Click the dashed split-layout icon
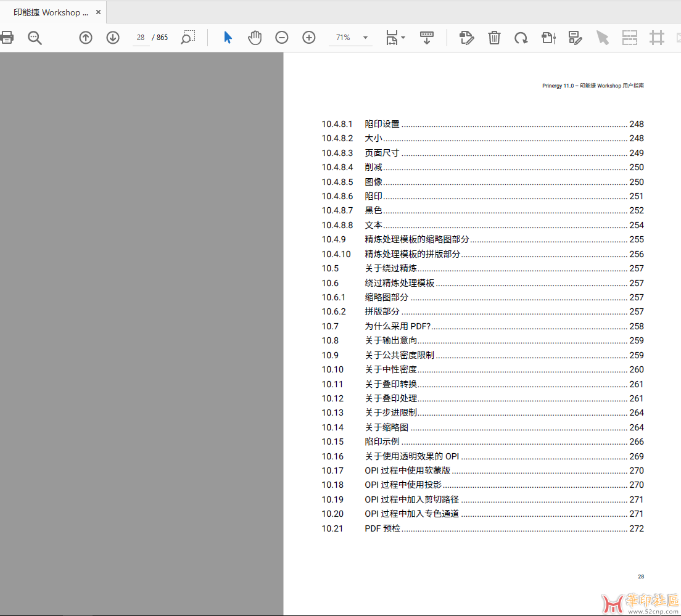This screenshot has width=681, height=616. pos(630,38)
